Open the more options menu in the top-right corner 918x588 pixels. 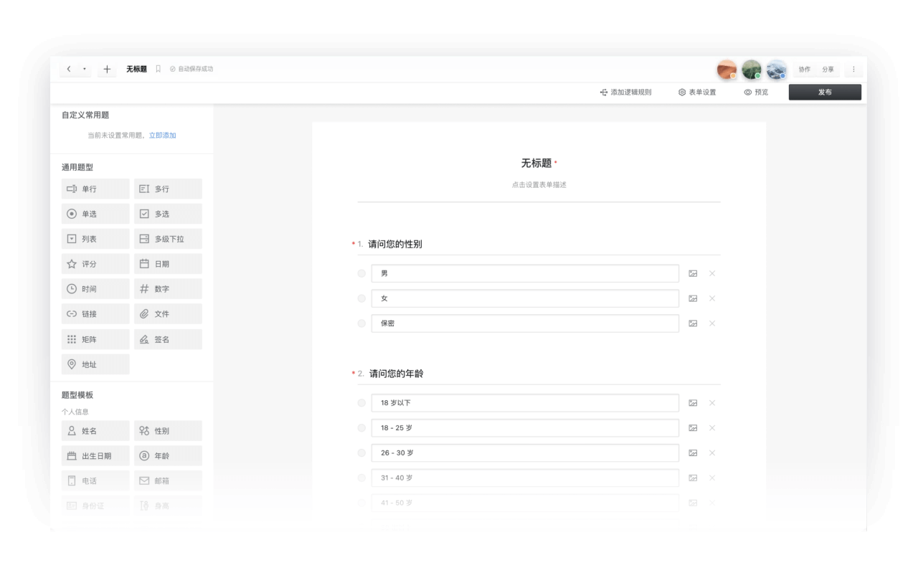pos(853,70)
